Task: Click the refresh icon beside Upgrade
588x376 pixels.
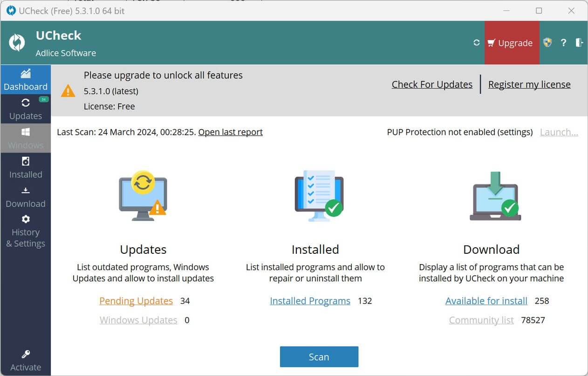Action: coord(476,42)
